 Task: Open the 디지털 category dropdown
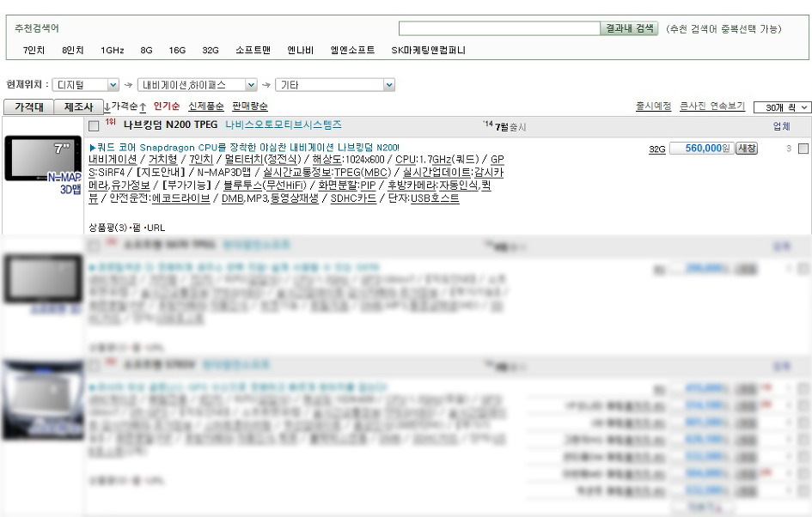coord(86,85)
